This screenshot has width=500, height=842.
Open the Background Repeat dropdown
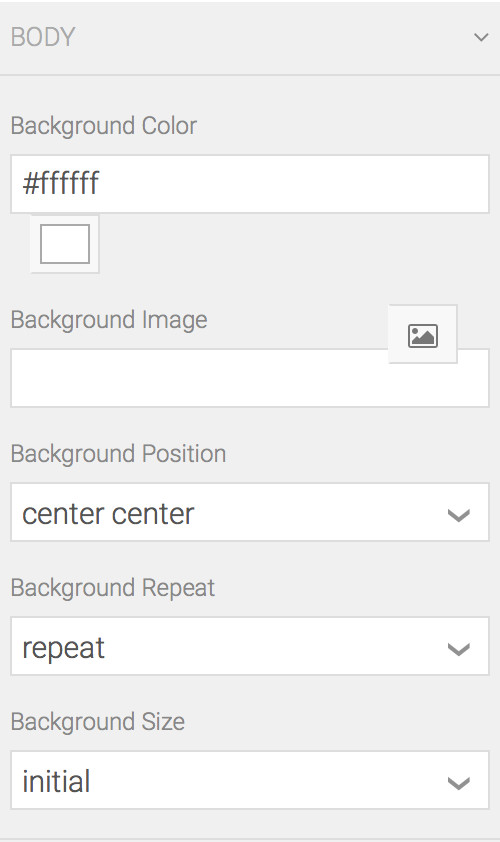(x=250, y=646)
